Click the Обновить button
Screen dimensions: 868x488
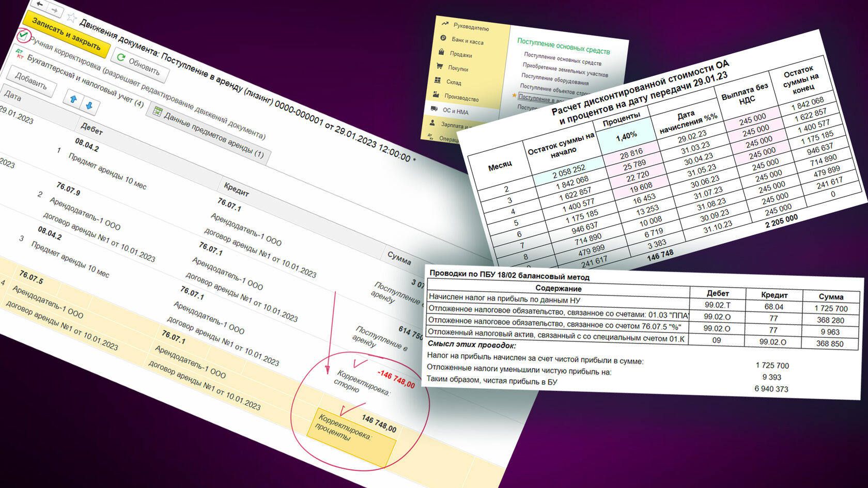tap(139, 65)
